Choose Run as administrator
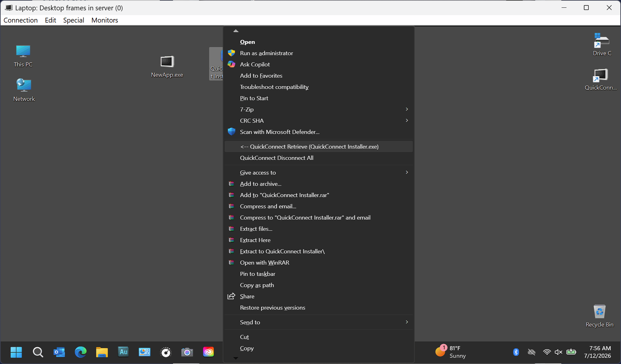Image resolution: width=621 pixels, height=364 pixels. [x=319, y=53]
